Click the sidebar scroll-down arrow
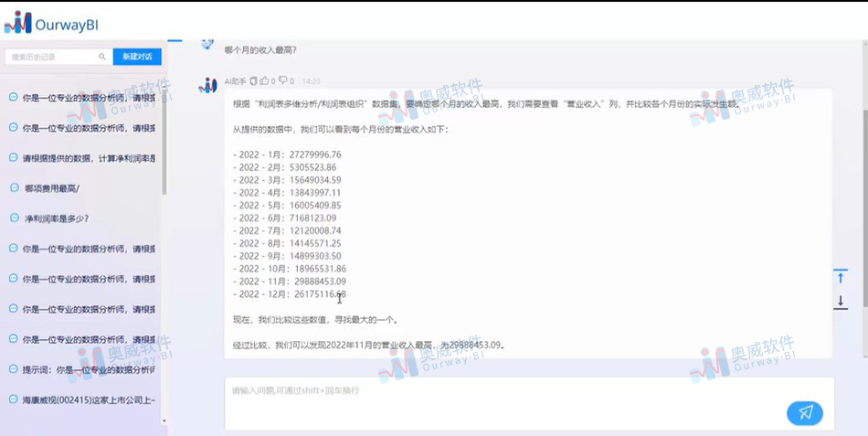This screenshot has height=436, width=868. [x=164, y=421]
